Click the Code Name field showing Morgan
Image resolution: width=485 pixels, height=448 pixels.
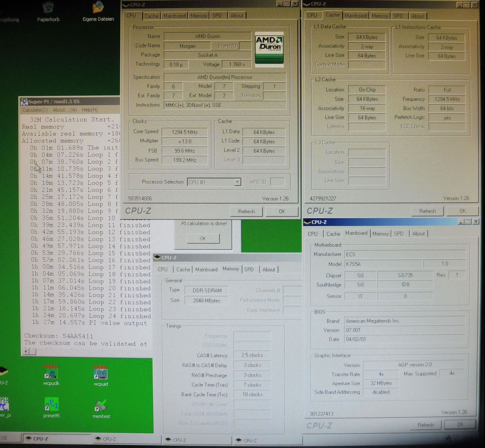pos(187,46)
